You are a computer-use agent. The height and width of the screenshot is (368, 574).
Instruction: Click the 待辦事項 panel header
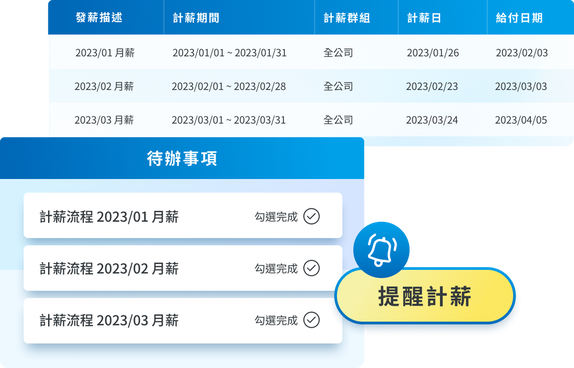coord(182,158)
